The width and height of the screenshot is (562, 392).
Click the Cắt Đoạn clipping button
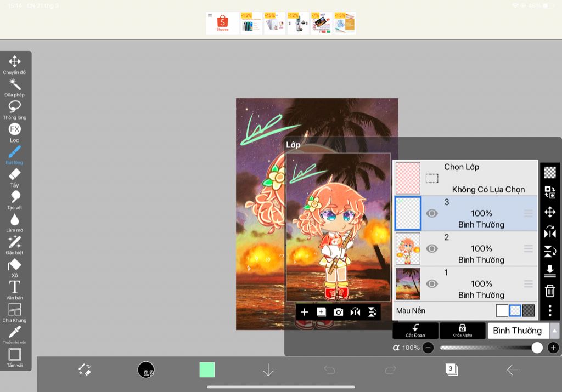415,331
